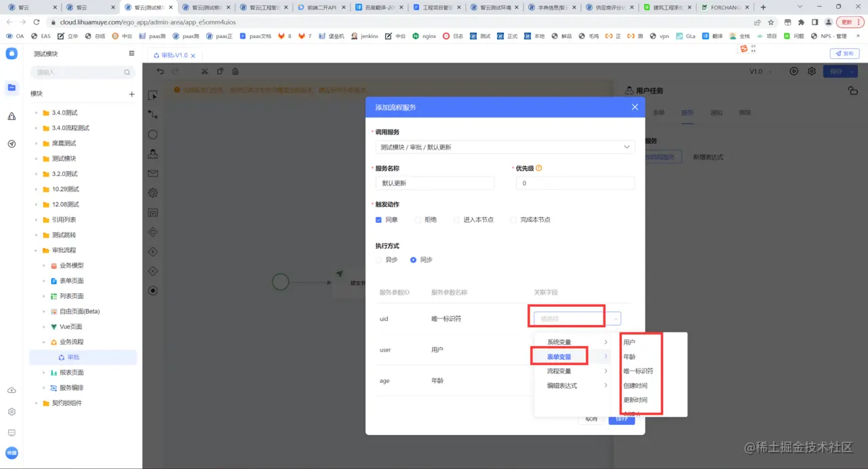This screenshot has width=868, height=469.
Task: Close the 审批-V1.0 tab
Action: pyautogui.click(x=193, y=56)
